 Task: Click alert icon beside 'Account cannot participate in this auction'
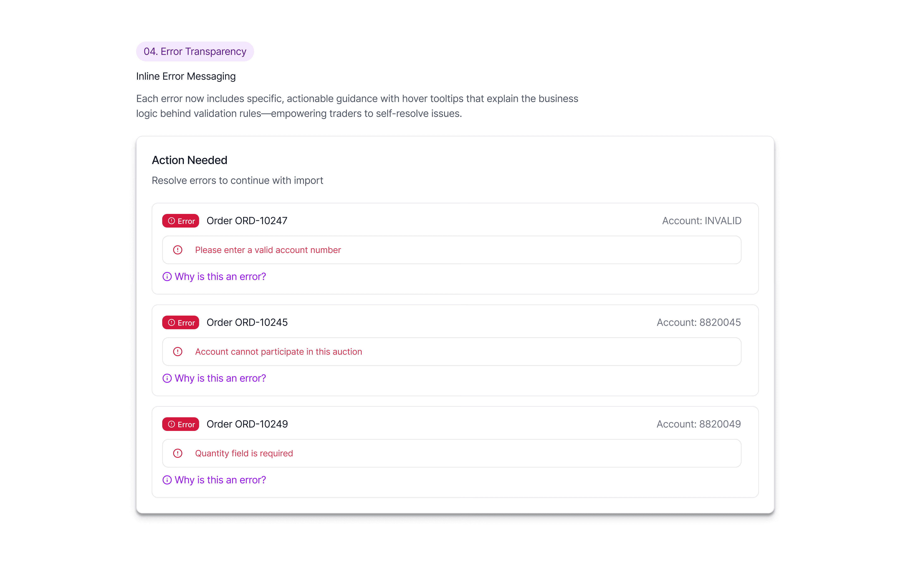[178, 352]
